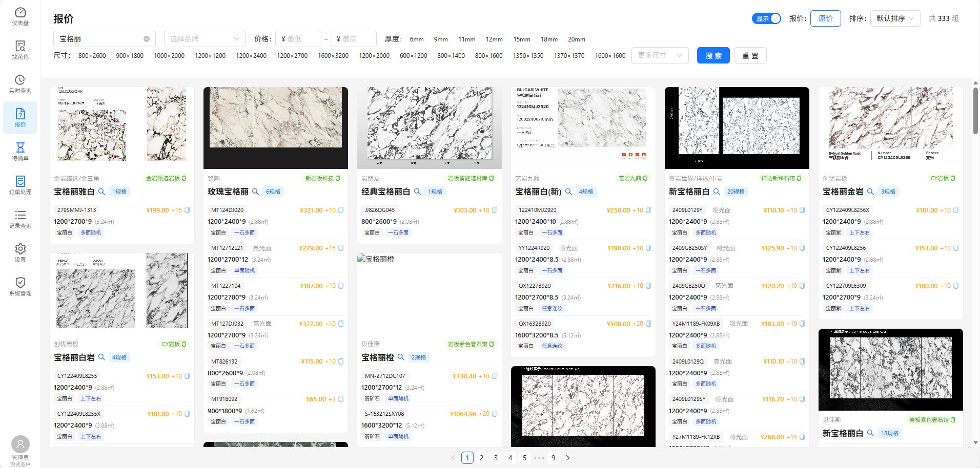Click the ¥最低 minimum price field
The height and width of the screenshot is (468, 980).
coord(298,39)
